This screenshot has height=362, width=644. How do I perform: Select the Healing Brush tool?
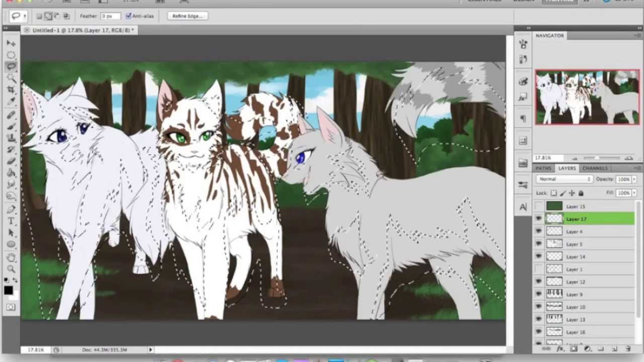[11, 115]
